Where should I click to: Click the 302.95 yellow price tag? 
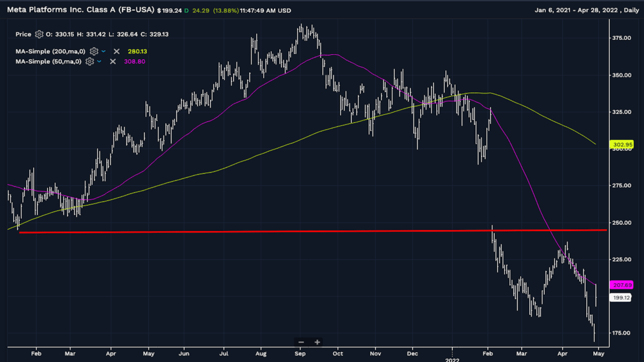tap(622, 145)
